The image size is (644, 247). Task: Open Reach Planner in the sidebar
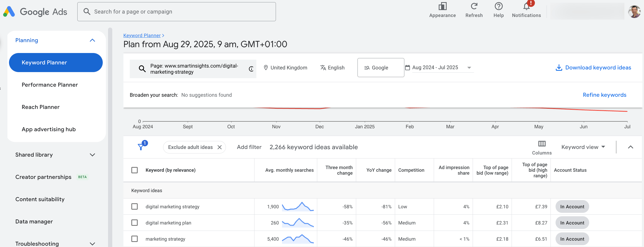coord(41,107)
